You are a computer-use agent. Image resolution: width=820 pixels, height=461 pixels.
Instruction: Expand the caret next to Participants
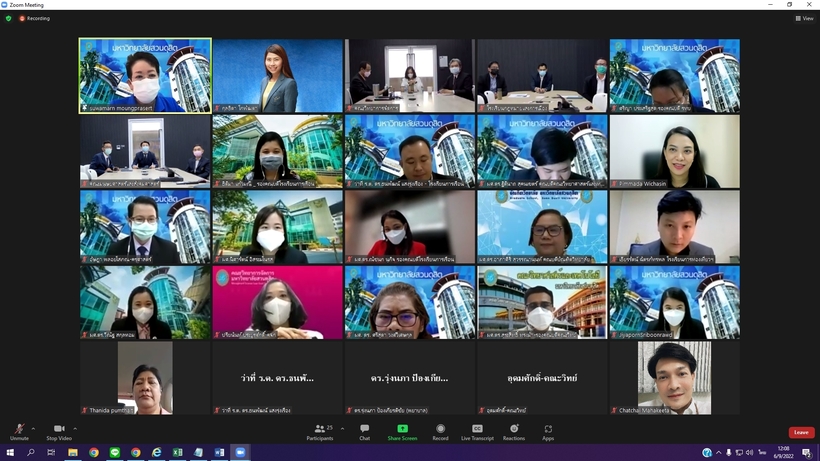341,428
